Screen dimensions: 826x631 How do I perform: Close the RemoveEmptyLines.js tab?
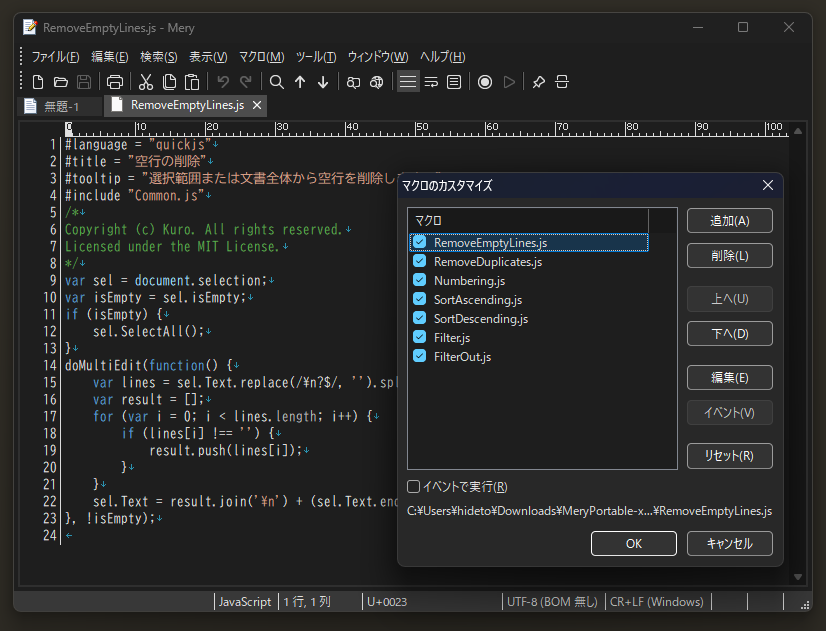click(257, 105)
